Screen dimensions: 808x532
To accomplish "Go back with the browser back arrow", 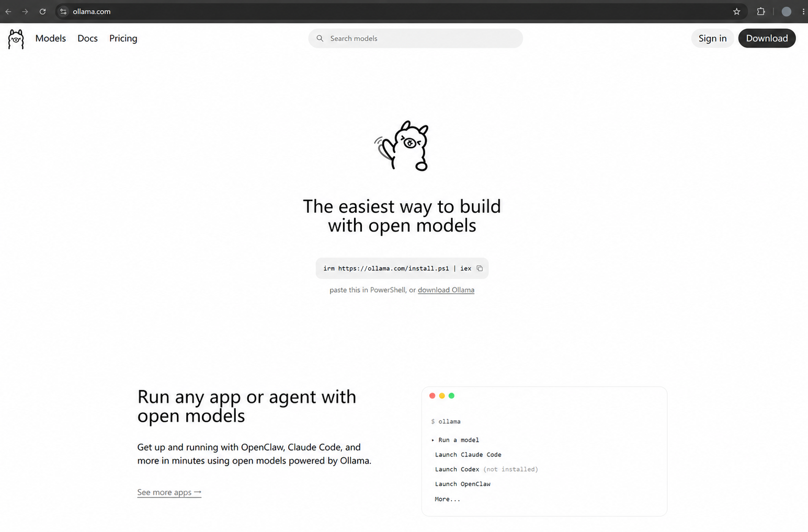I will (8, 11).
